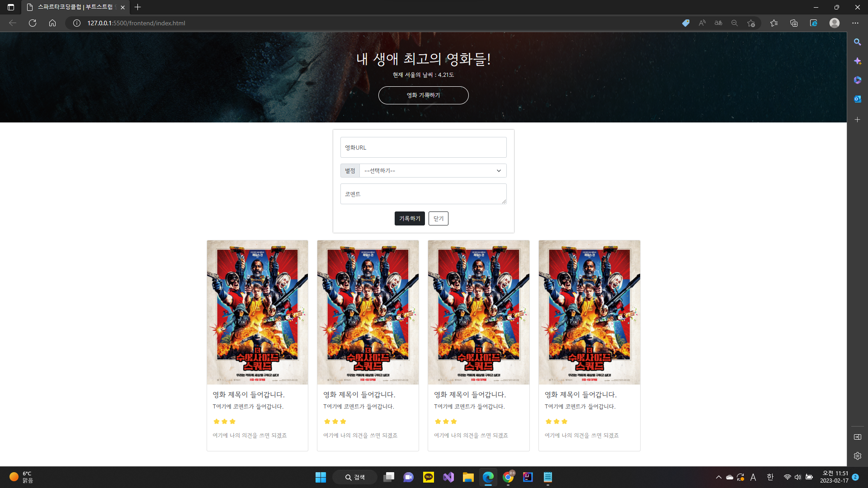This screenshot has height=488, width=868.
Task: Add this page to favorites
Action: click(x=751, y=23)
